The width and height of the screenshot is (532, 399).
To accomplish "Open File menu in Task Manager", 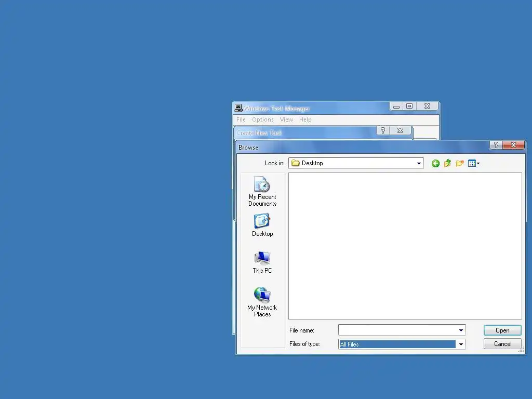I will [x=241, y=120].
